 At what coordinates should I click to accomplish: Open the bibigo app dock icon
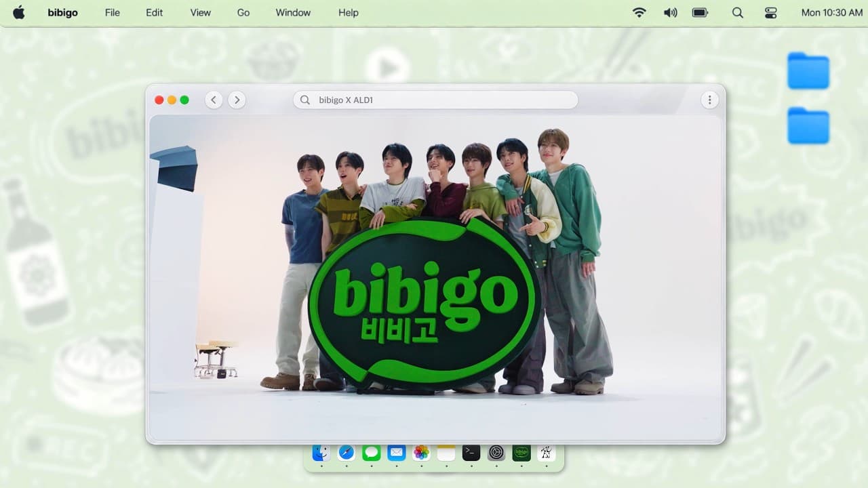pos(521,452)
